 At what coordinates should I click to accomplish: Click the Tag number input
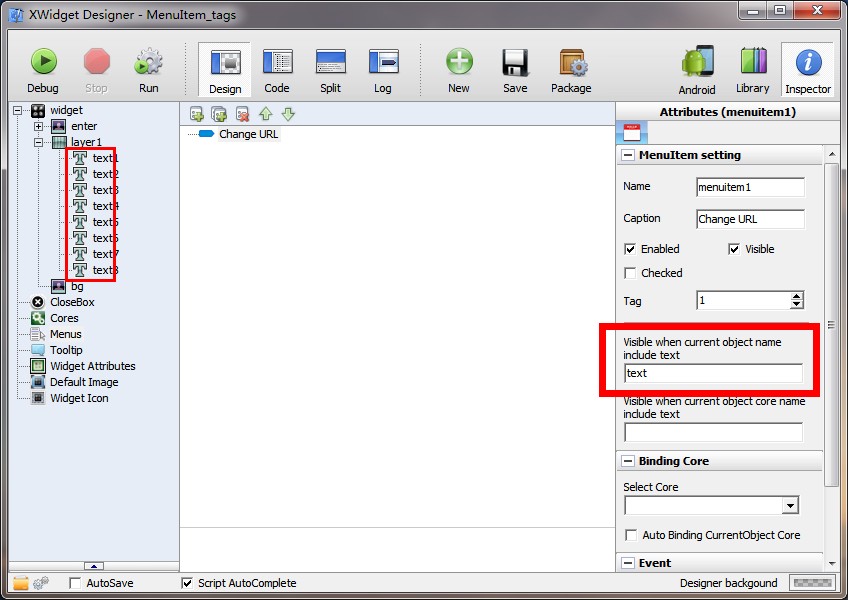tap(744, 300)
